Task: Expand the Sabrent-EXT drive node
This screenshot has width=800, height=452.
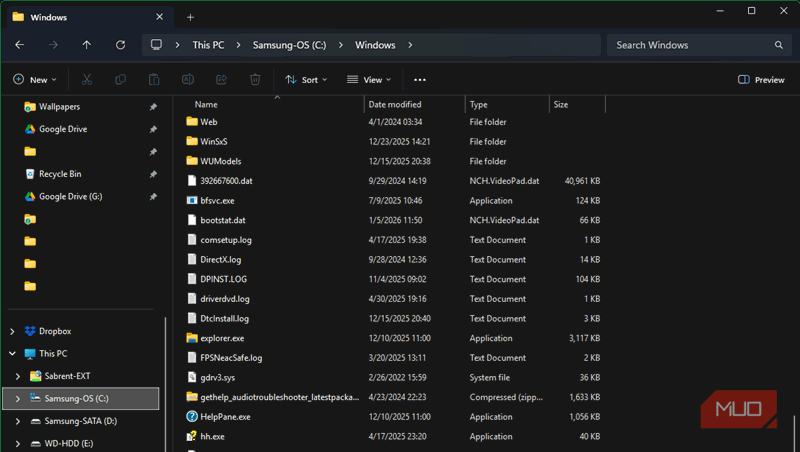Action: click(x=18, y=376)
